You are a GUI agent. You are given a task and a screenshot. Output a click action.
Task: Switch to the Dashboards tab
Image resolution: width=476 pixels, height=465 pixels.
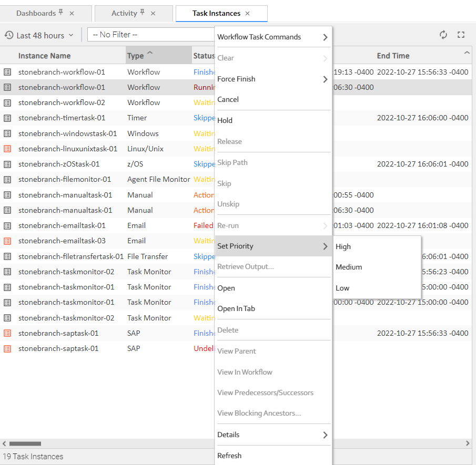pyautogui.click(x=36, y=14)
